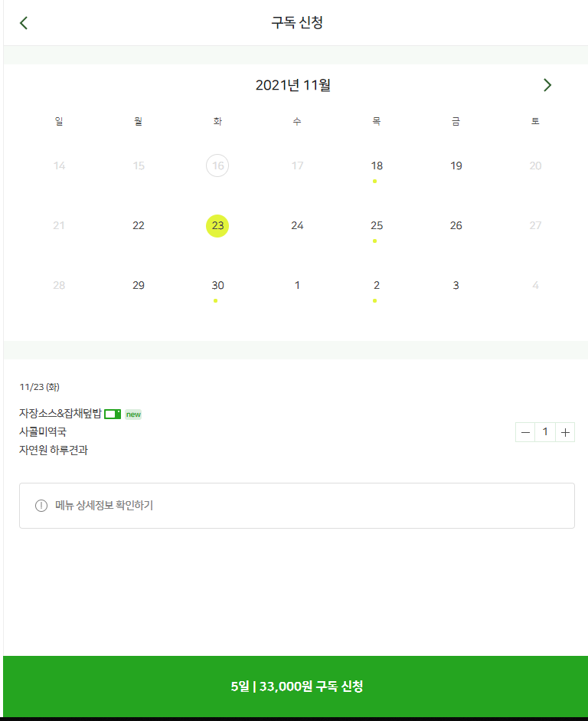Go back using the left arrow icon
This screenshot has height=721, width=588.
[24, 22]
